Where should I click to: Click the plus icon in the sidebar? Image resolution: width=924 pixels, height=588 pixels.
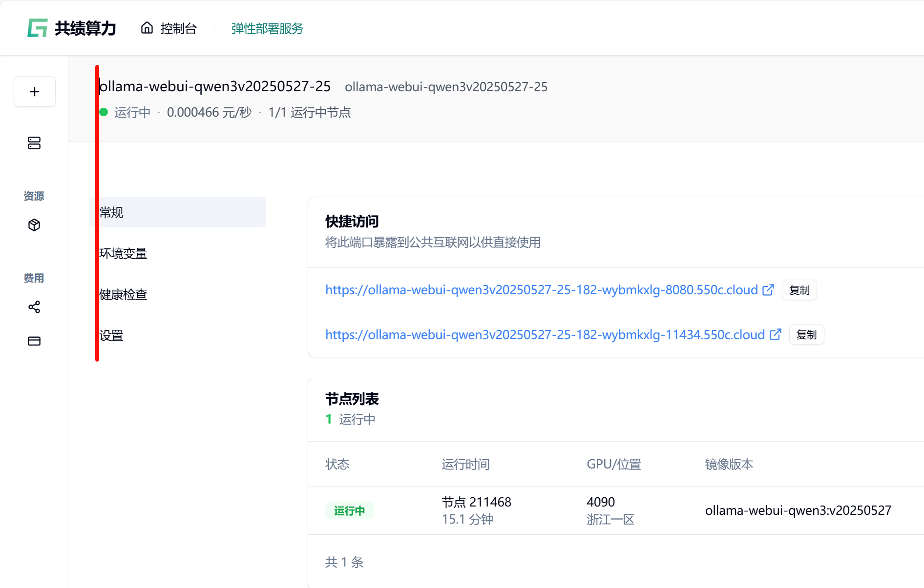pos(35,92)
